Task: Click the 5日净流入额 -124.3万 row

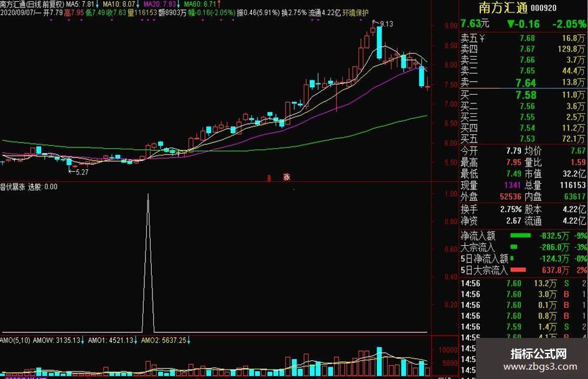Action: coord(523,258)
